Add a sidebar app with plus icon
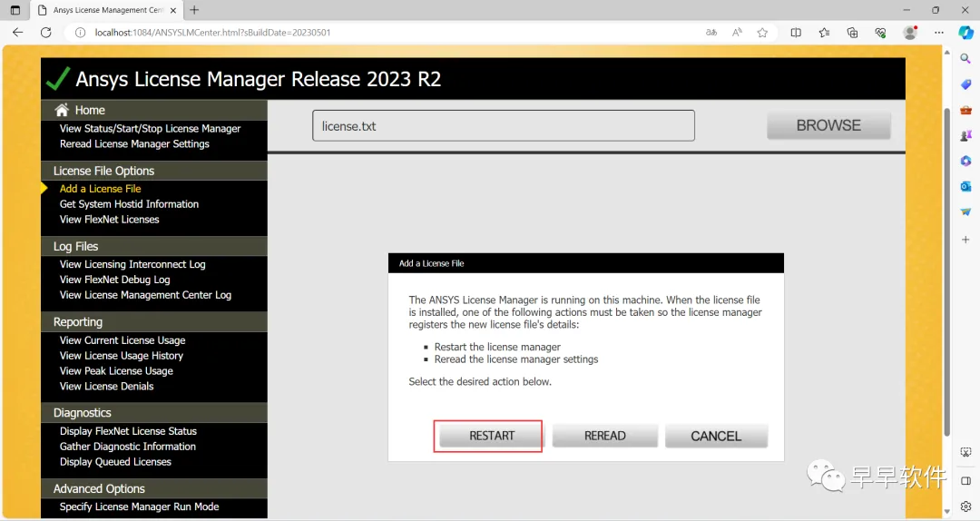The height and width of the screenshot is (521, 980). [x=965, y=240]
